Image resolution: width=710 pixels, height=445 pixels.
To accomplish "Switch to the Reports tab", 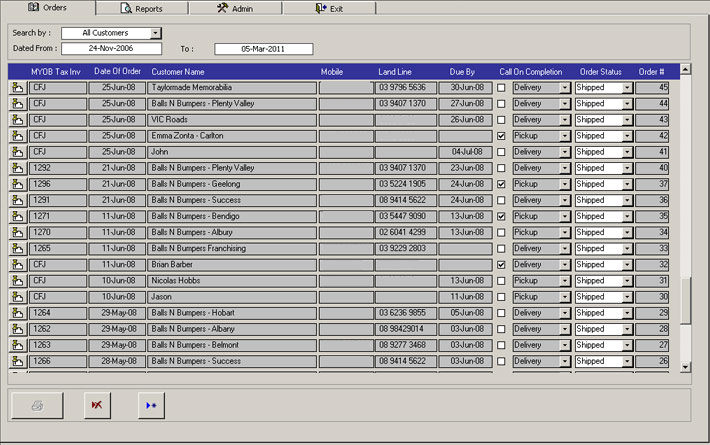I will pyautogui.click(x=142, y=9).
